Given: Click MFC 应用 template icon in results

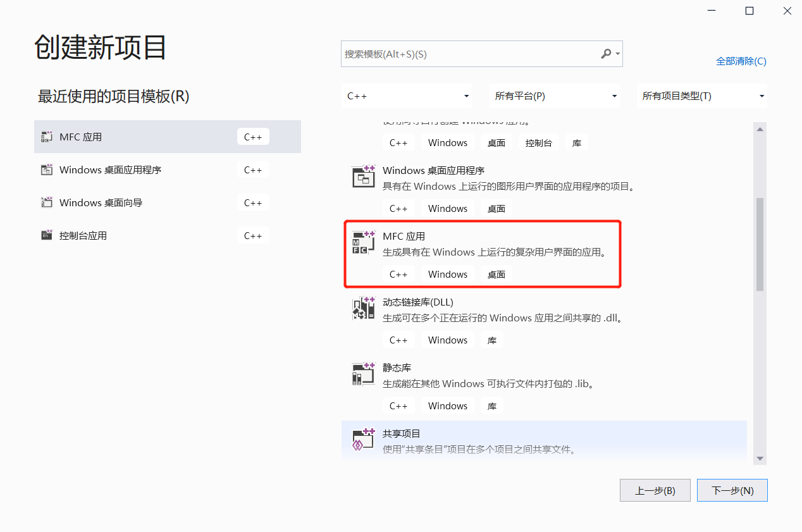Looking at the screenshot, I should pos(364,242).
